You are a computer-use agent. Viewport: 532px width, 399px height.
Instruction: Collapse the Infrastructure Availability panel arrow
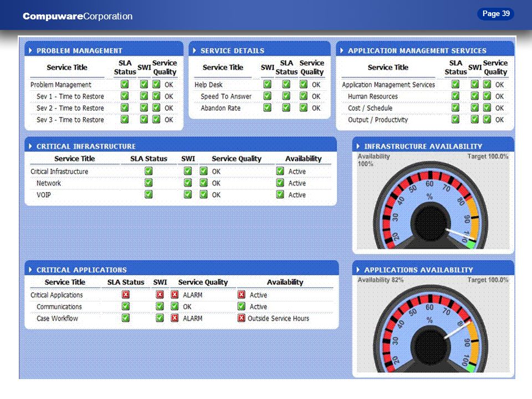pyautogui.click(x=358, y=146)
